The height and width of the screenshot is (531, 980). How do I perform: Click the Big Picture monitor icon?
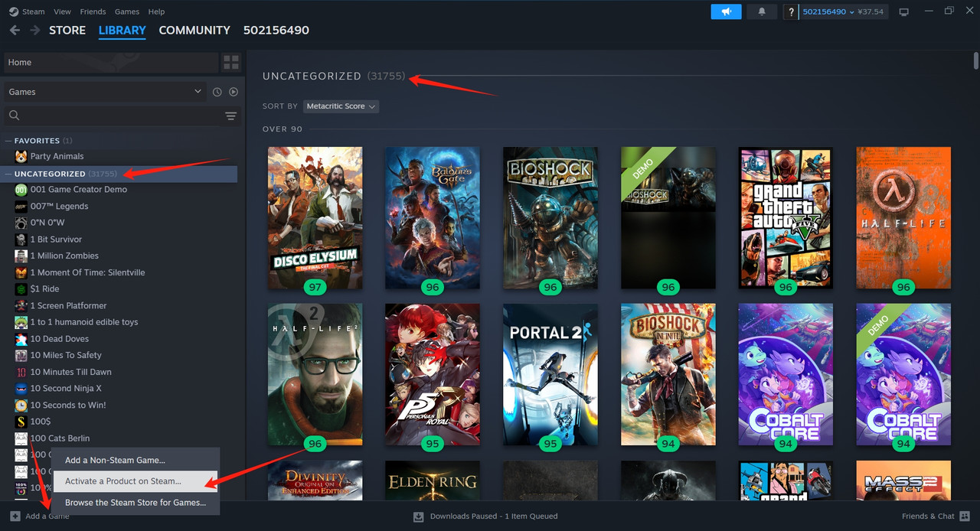point(903,11)
